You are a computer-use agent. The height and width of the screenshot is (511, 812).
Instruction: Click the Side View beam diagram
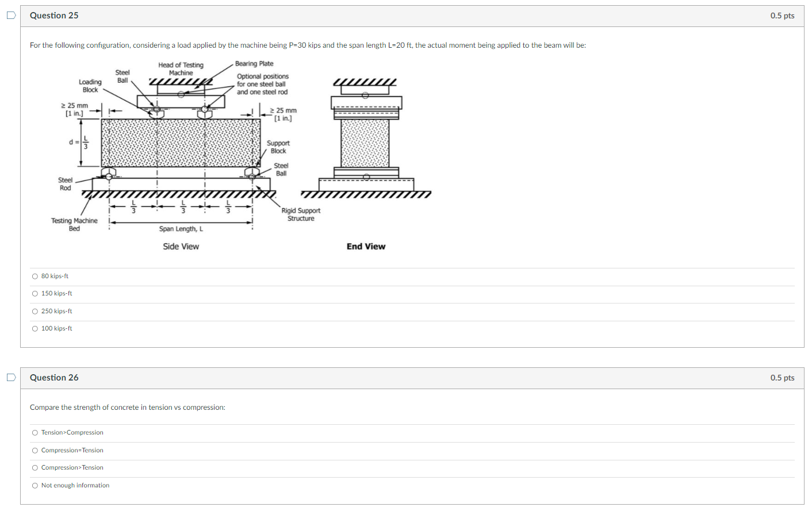pyautogui.click(x=181, y=147)
